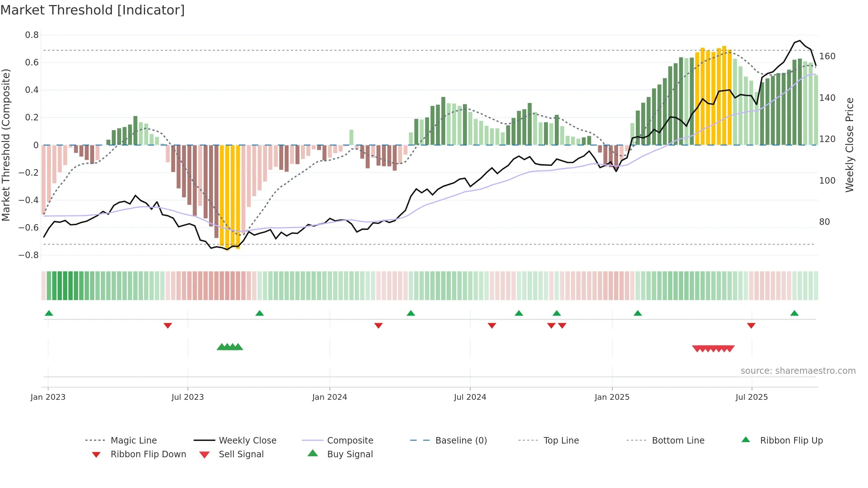Click the 0.2 left axis tick label
The image size is (868, 488).
point(32,117)
